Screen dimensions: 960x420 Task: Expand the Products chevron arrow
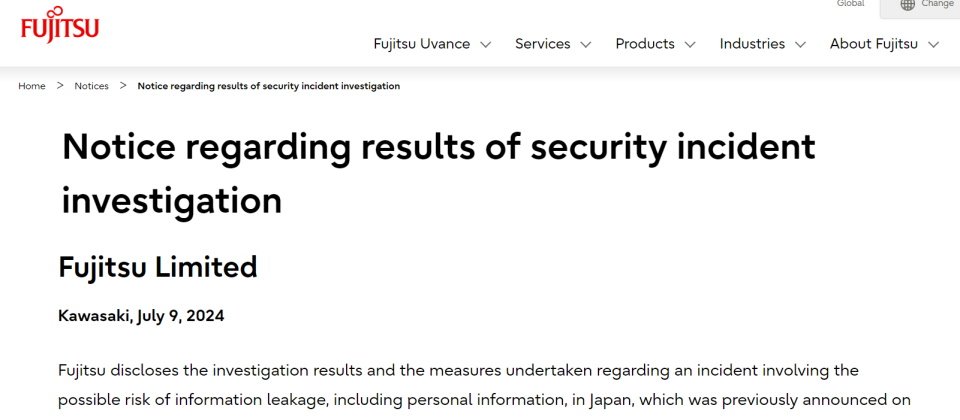point(690,44)
